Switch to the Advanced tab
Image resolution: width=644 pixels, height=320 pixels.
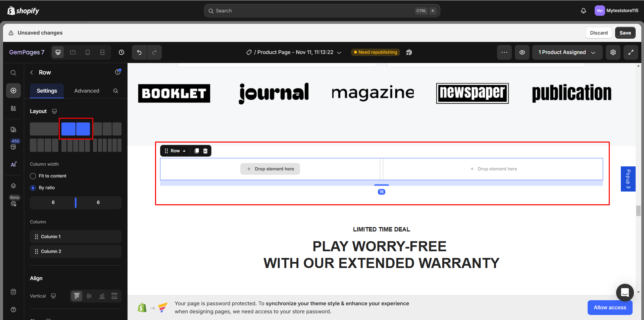87,91
